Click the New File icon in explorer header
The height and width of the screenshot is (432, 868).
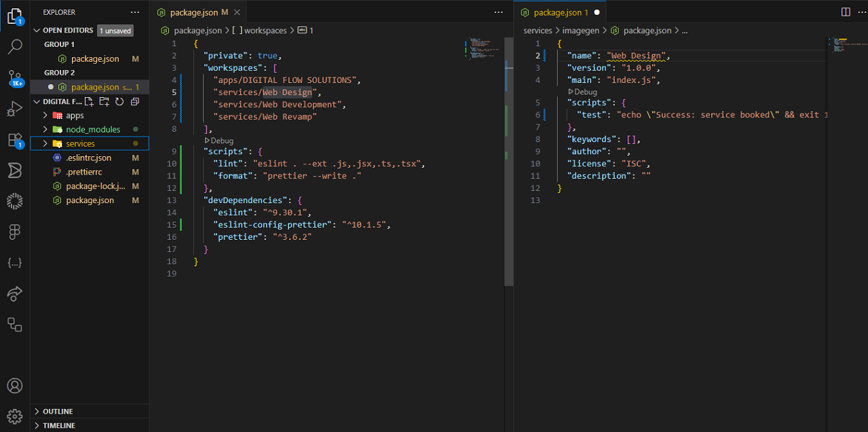89,102
